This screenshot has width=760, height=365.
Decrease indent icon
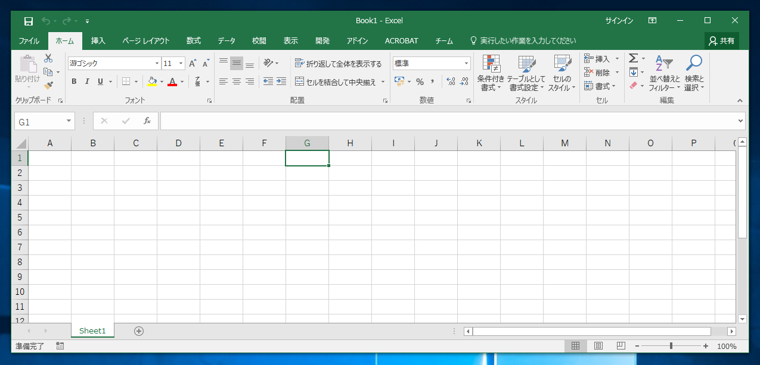(268, 81)
